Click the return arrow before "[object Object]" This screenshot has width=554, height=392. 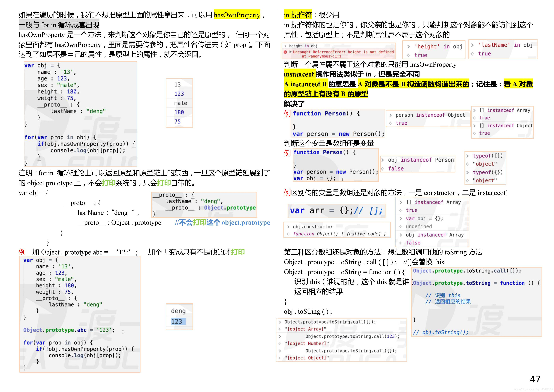280,358
